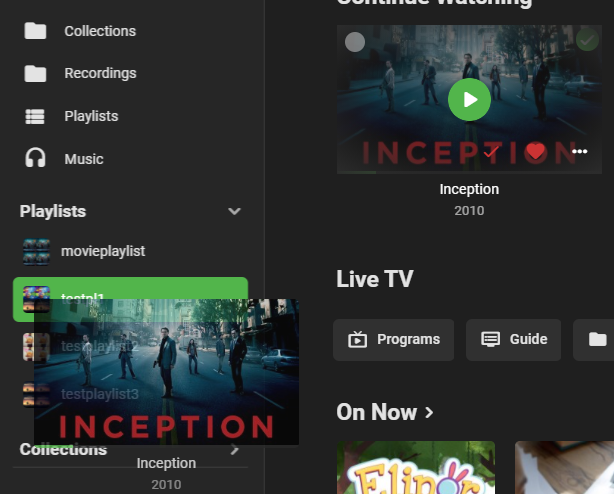Select Music navigation item

pos(84,159)
